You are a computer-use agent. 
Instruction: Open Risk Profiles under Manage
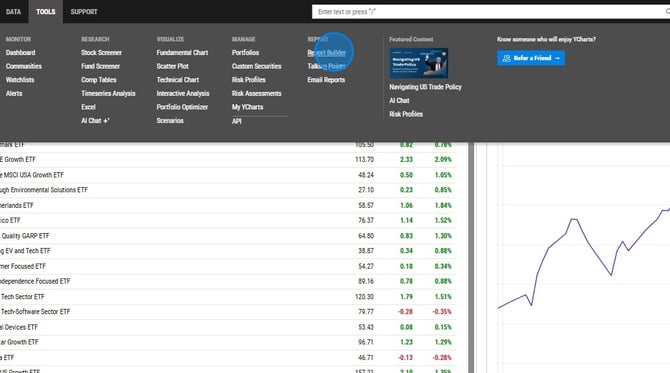[x=249, y=80]
